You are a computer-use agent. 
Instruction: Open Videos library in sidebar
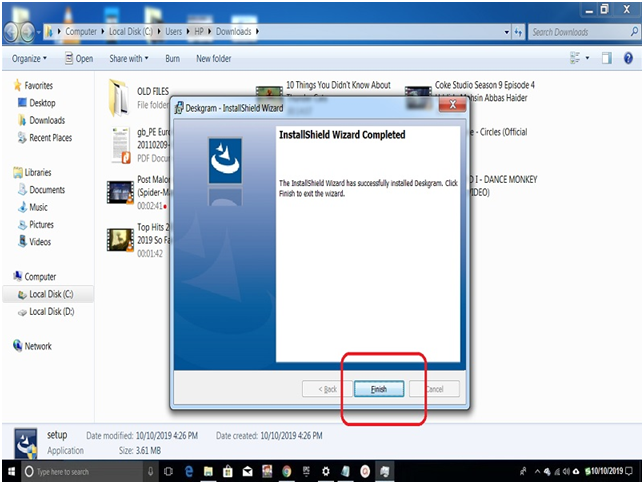(34, 242)
